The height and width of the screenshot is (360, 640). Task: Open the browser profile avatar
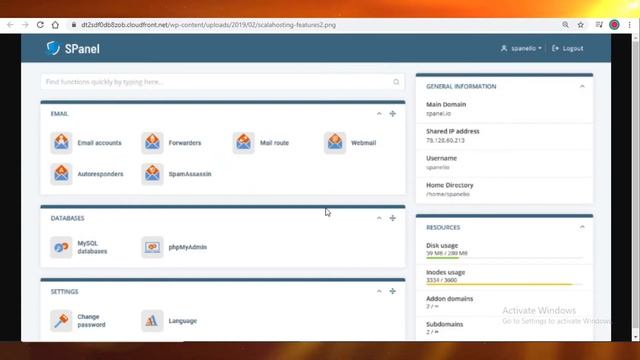point(614,25)
